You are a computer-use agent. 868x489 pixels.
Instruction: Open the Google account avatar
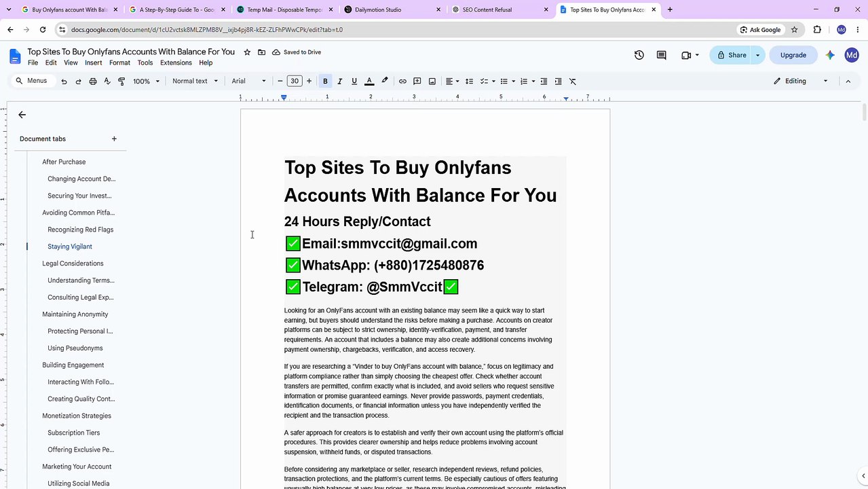[852, 55]
